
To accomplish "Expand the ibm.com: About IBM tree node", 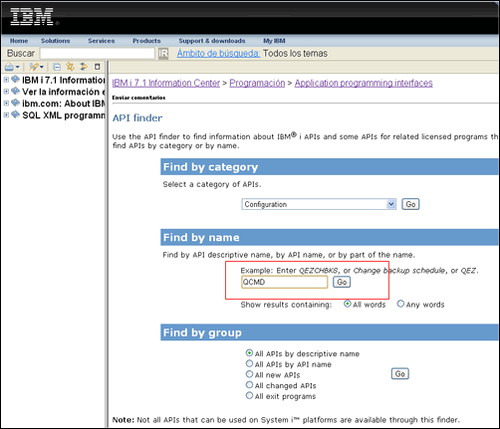I will tap(6, 103).
